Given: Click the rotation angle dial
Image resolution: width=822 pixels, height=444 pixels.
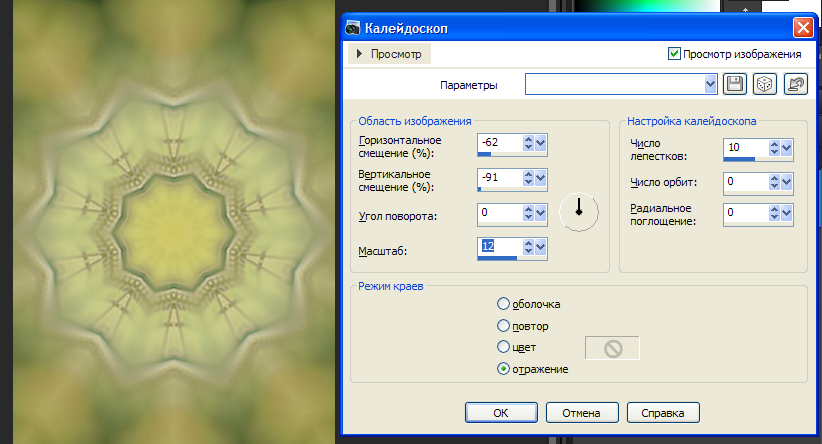Looking at the screenshot, I should pyautogui.click(x=578, y=211).
